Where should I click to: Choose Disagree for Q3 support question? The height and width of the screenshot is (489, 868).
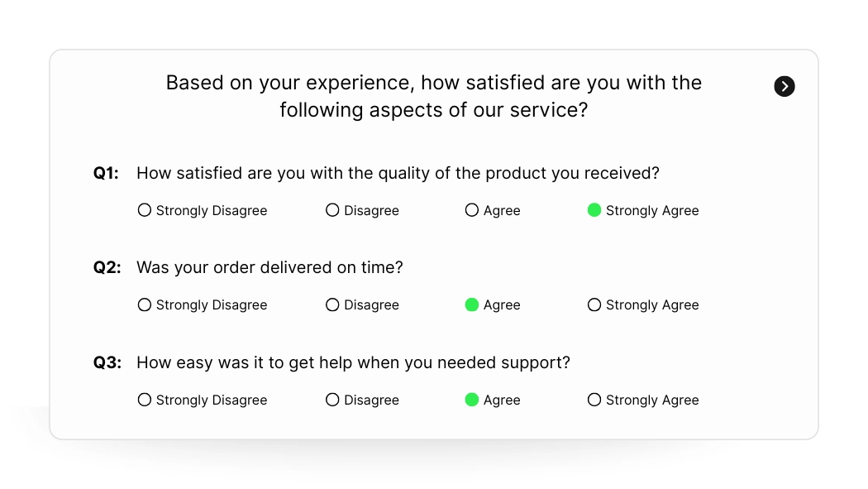tap(332, 400)
